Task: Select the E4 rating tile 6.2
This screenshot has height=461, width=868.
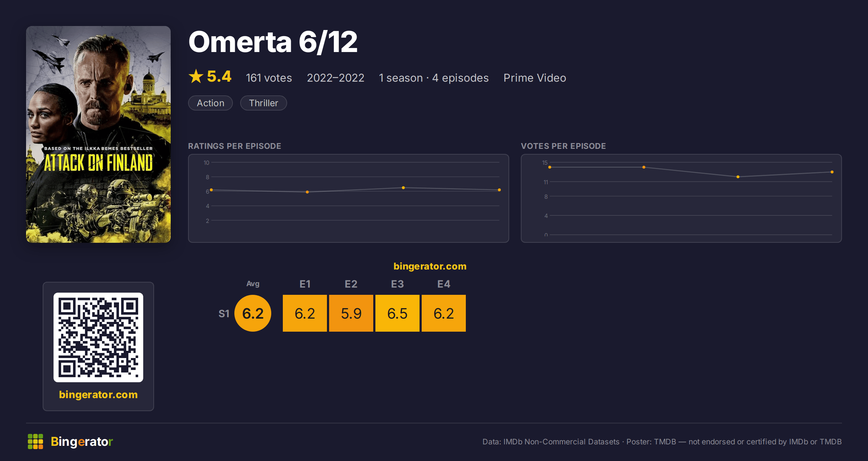Action: [x=444, y=313]
